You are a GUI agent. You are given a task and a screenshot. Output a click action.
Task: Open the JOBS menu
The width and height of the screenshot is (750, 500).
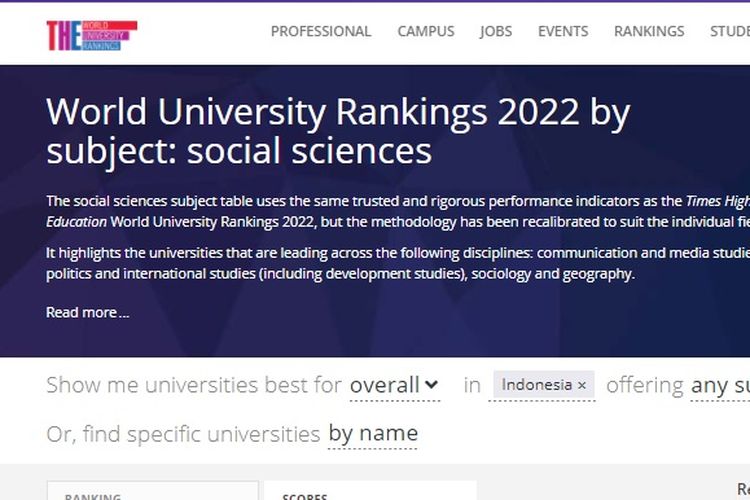(496, 32)
